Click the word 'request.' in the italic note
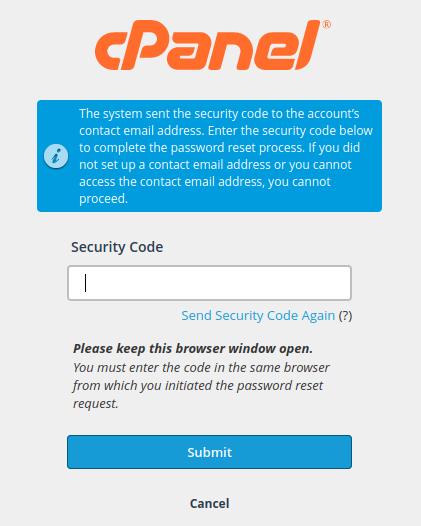421x526 pixels. tap(96, 404)
